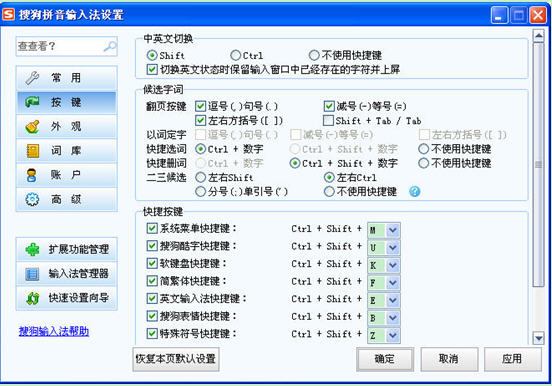This screenshot has width=552, height=386.
Task: Select the Ctrl radio for 中英文切换
Action: pyautogui.click(x=235, y=55)
